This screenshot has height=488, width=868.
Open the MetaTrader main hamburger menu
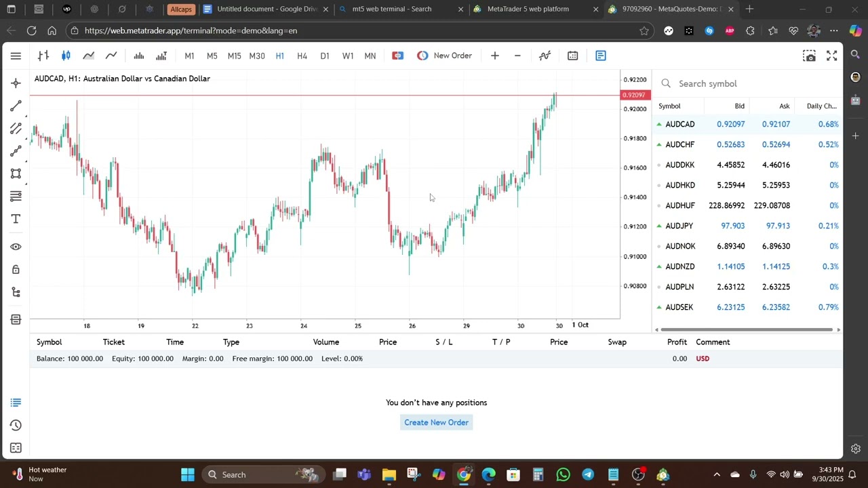point(16,56)
